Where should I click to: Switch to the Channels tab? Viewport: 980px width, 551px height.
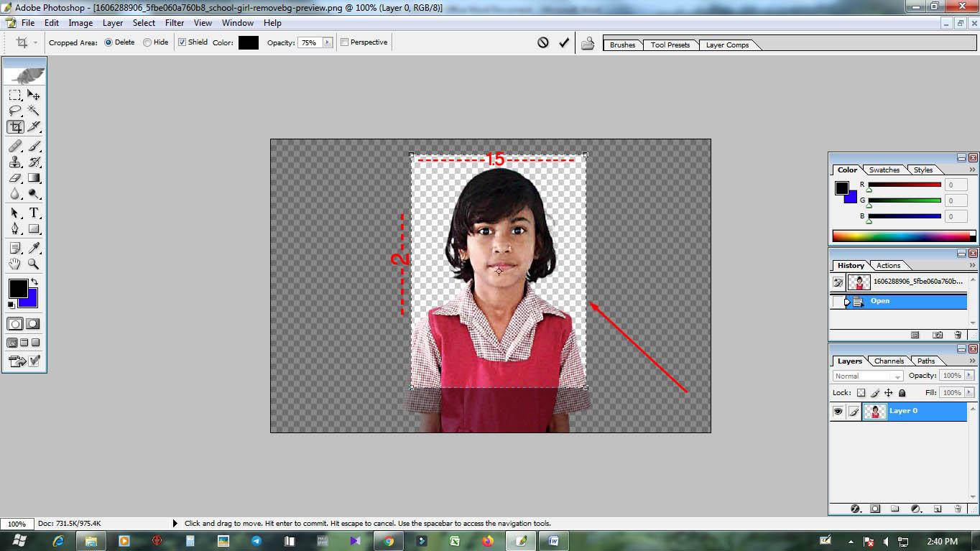click(889, 361)
